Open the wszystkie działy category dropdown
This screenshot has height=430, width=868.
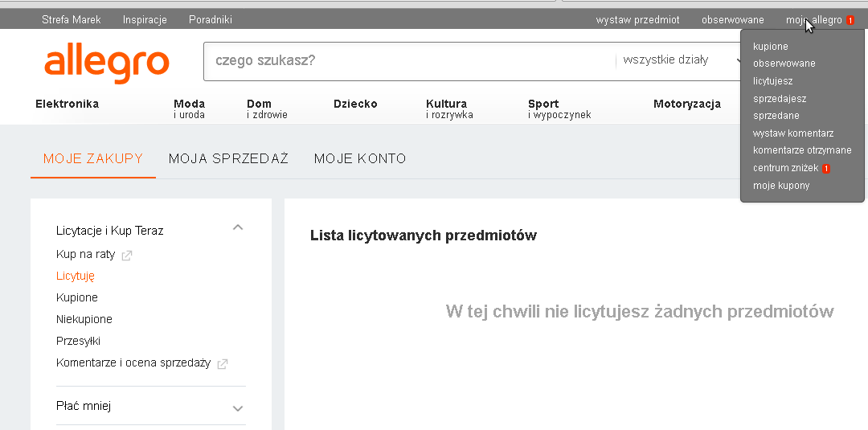coord(681,60)
